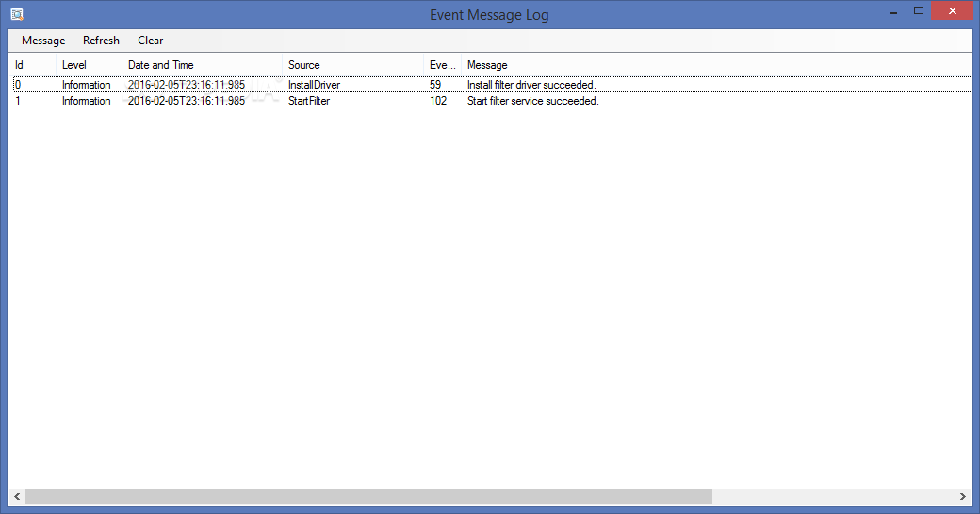This screenshot has height=514, width=980.
Task: Click 'Start filter service succeeded.' message
Action: click(x=532, y=101)
